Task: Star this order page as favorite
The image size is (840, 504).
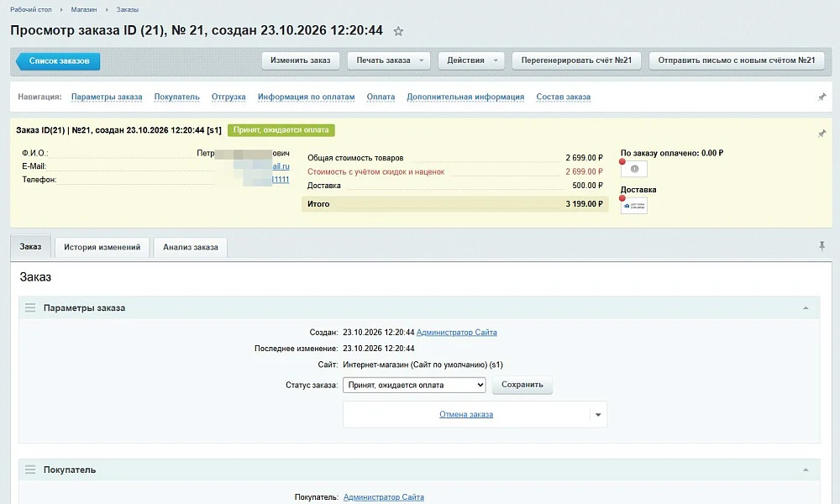Action: (398, 31)
